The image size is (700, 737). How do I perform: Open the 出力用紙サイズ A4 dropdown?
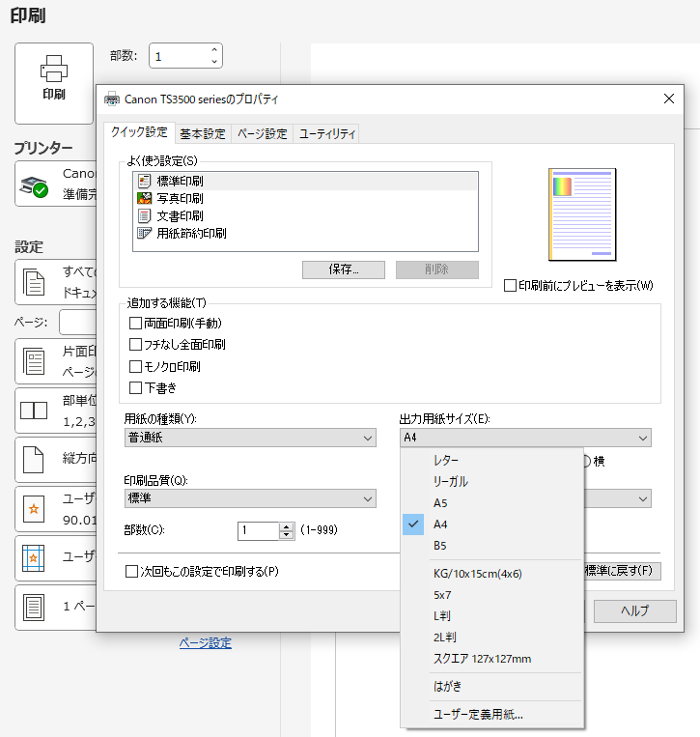525,438
